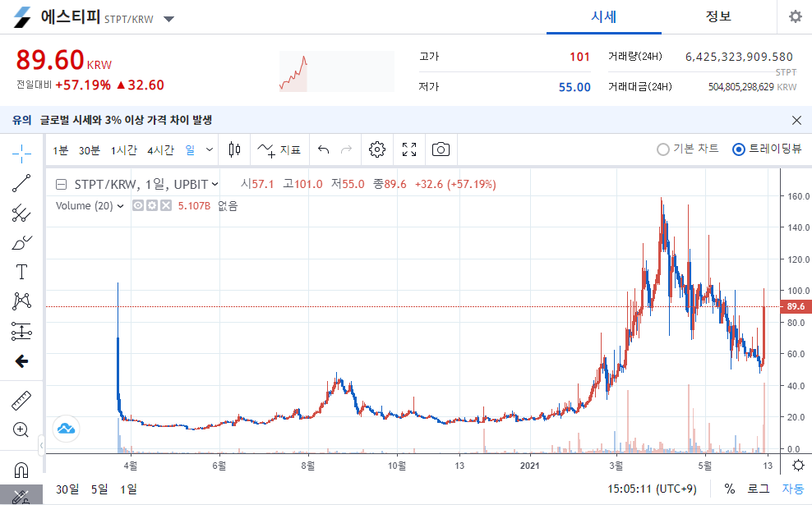812x505 pixels.
Task: Select the prediction and measurement tool
Action: coord(21,331)
